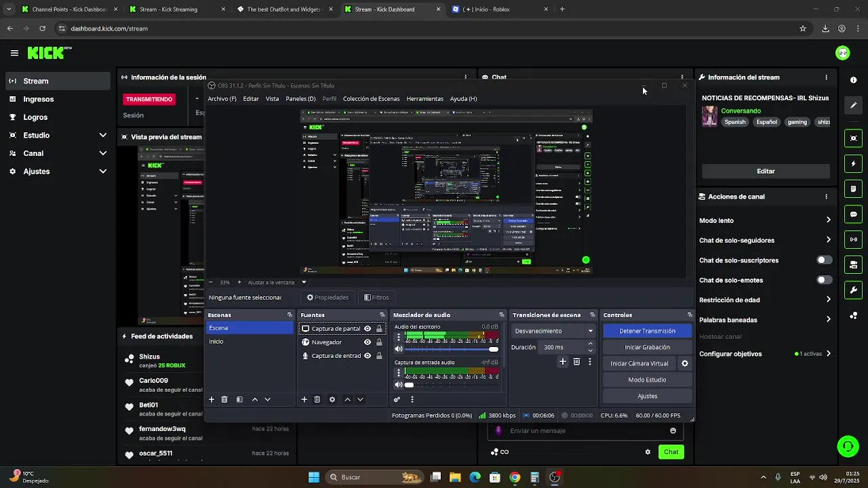Click the screen capture icon in right rail
The image size is (868, 488).
point(853,138)
